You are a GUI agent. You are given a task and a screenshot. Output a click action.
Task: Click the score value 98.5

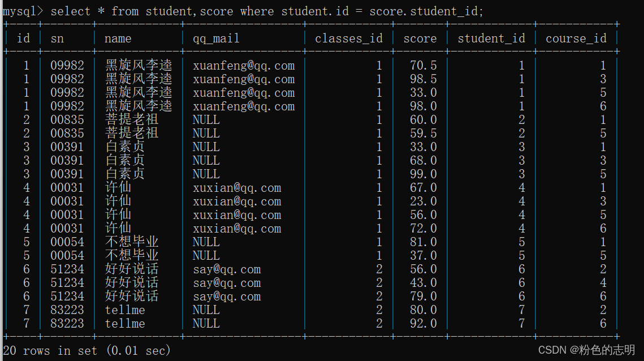(423, 79)
